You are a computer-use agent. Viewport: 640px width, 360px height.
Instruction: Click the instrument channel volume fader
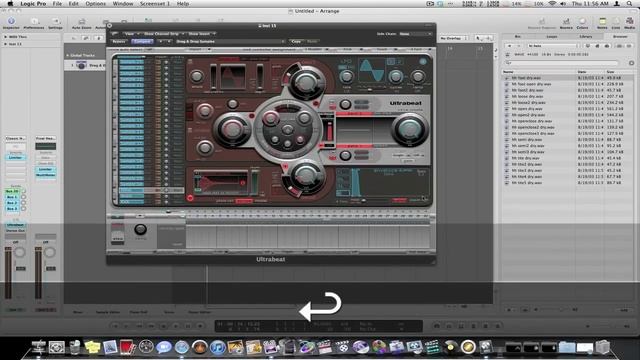pos(8,272)
